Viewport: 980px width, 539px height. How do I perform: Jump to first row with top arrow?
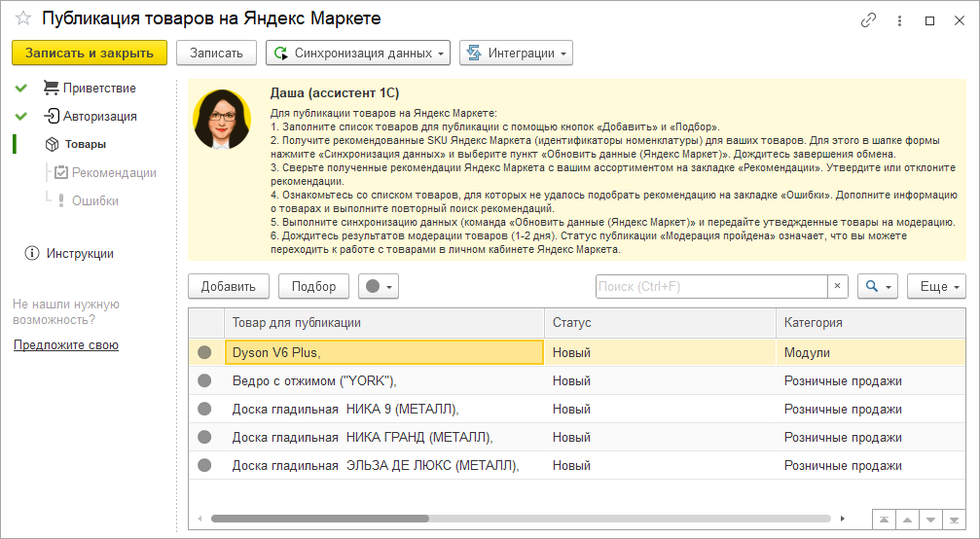pyautogui.click(x=884, y=520)
